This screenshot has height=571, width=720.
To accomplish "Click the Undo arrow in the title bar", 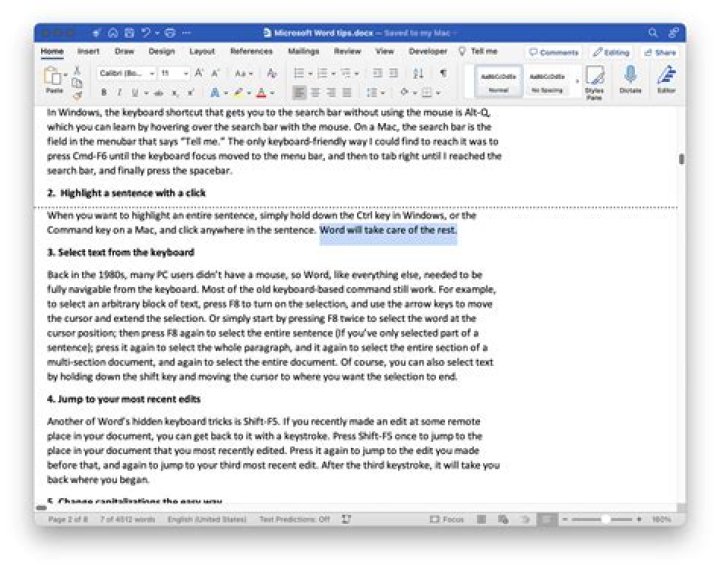I will 146,33.
